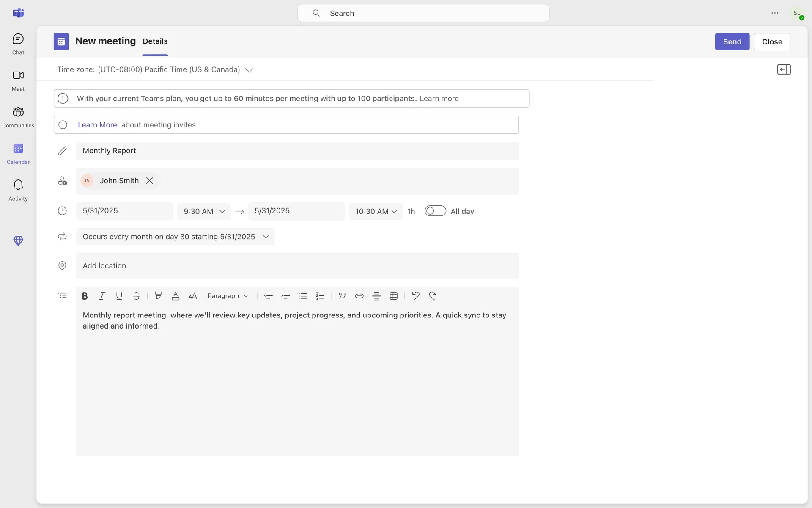Switch to Chat in the sidebar

(18, 44)
